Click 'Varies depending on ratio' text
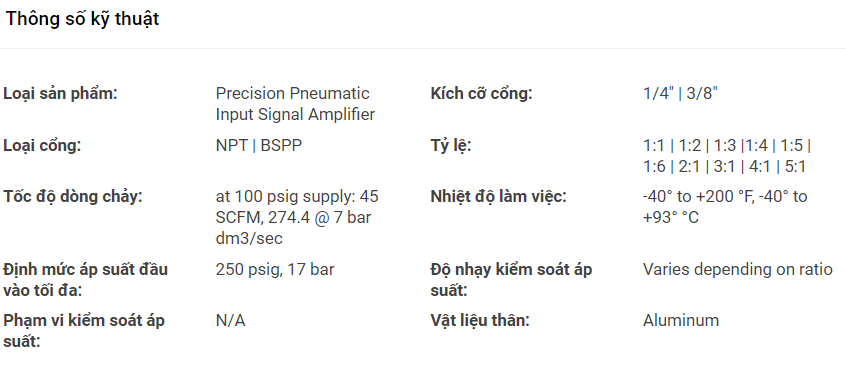The height and width of the screenshot is (383, 846). click(738, 269)
